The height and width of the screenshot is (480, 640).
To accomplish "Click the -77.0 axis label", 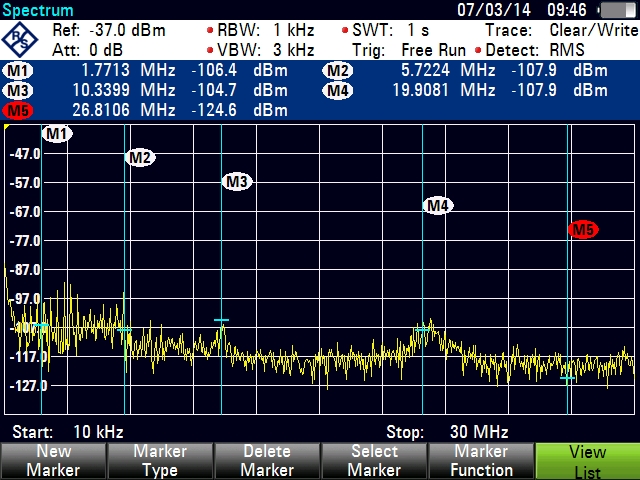I will [x=25, y=241].
